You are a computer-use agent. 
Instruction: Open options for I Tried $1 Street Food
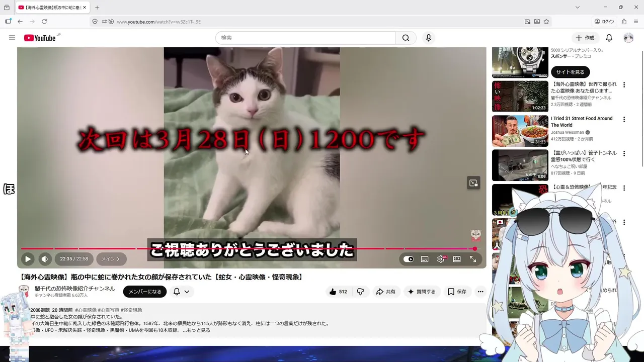tap(624, 120)
